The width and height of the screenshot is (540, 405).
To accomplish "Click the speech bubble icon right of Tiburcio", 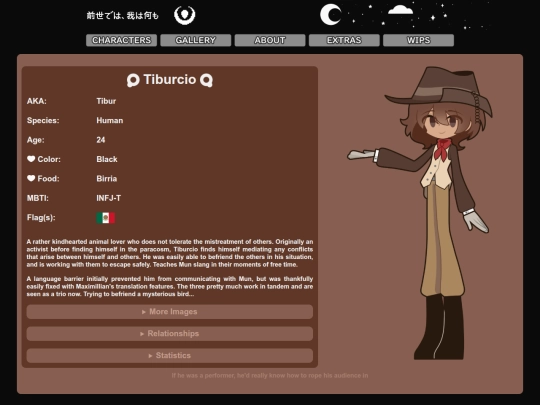I will coord(206,80).
